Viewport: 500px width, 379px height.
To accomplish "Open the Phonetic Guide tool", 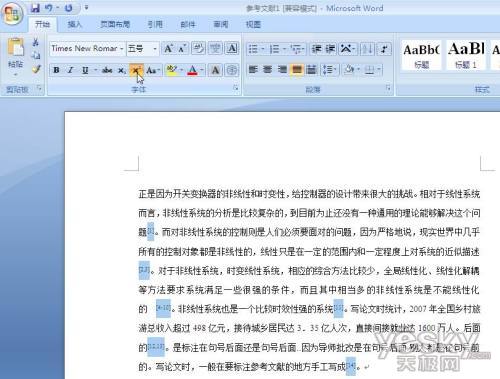I will click(x=215, y=49).
